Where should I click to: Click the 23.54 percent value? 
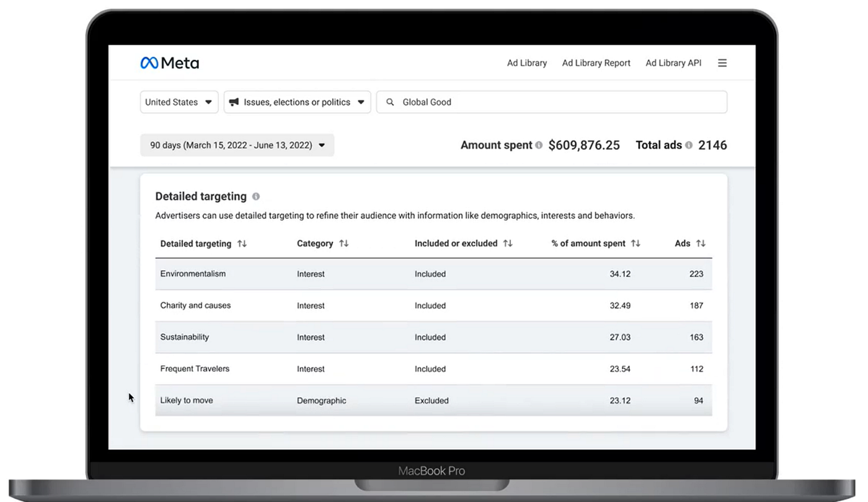[x=620, y=369]
